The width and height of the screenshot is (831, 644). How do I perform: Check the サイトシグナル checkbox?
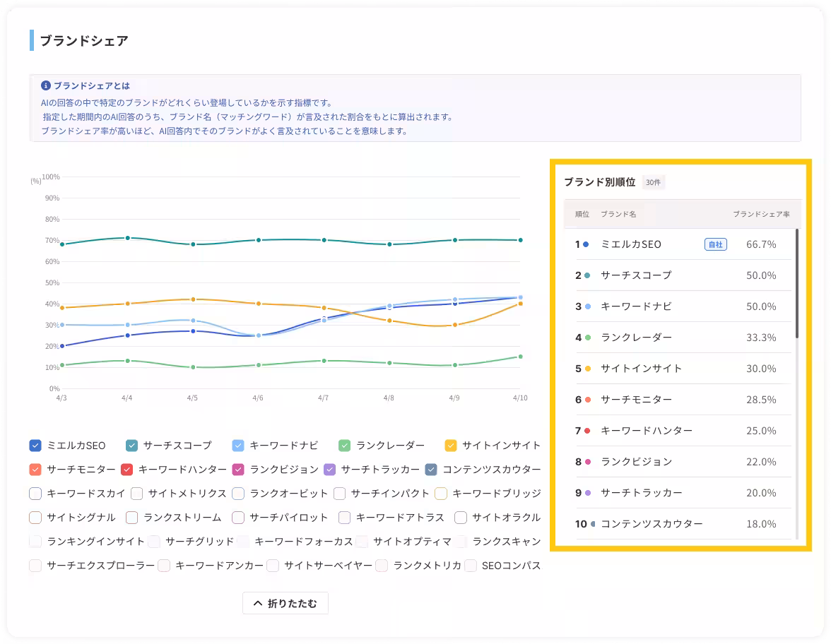pyautogui.click(x=35, y=518)
